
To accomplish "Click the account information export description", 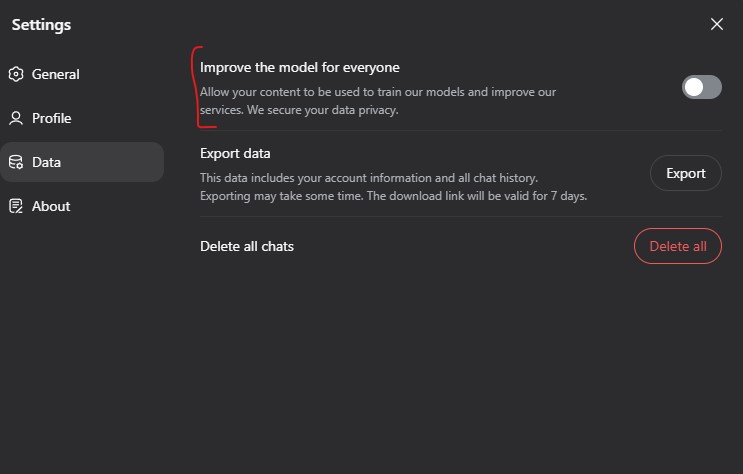I will click(x=369, y=178).
